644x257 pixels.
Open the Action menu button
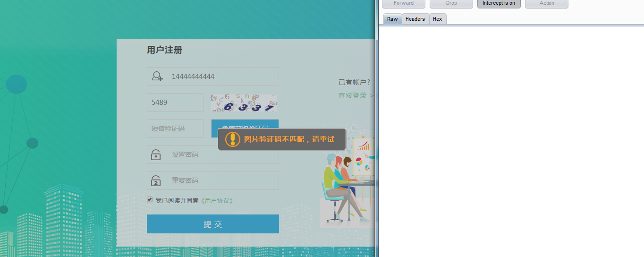547,3
